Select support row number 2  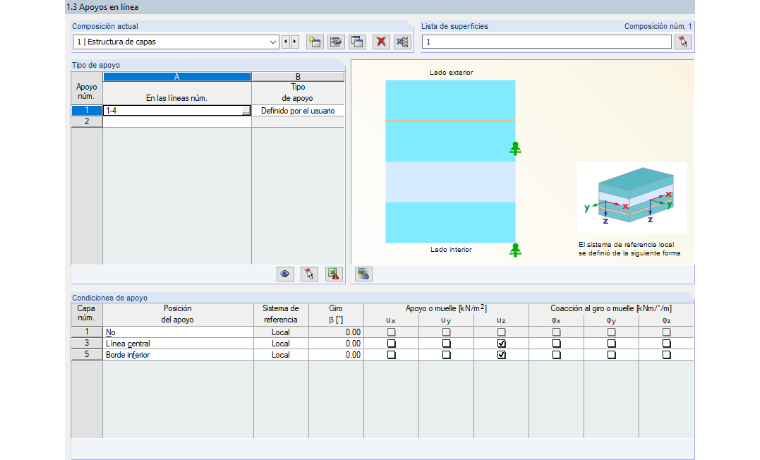[87, 122]
